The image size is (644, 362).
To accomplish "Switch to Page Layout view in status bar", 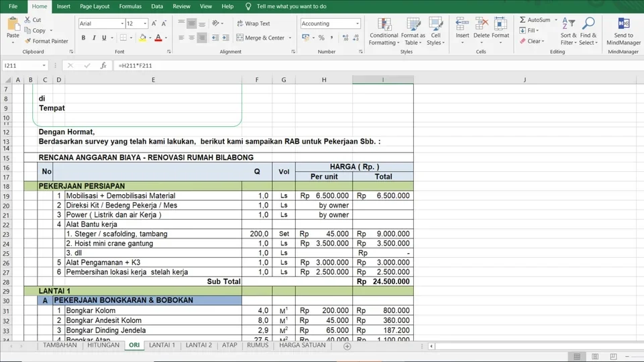I will tap(595, 356).
